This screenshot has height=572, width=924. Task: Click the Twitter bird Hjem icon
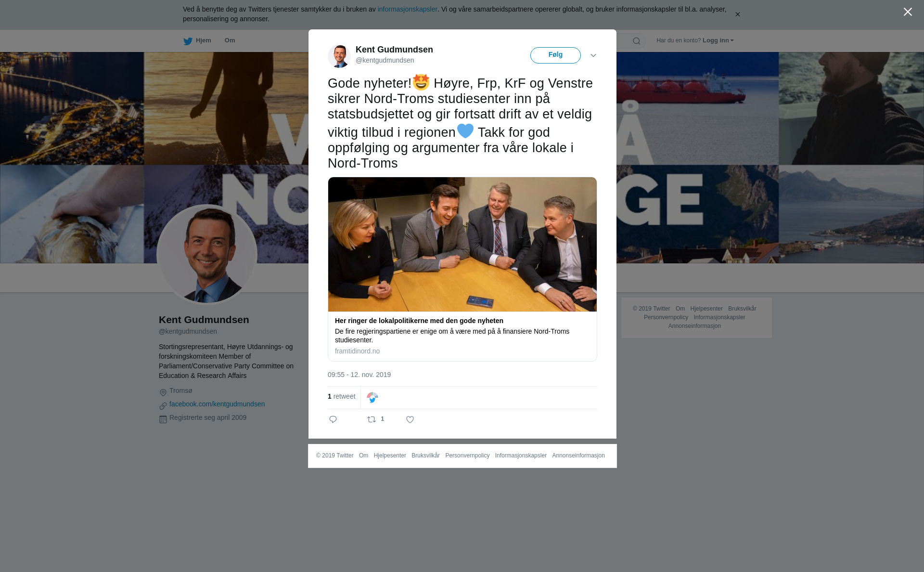click(188, 41)
